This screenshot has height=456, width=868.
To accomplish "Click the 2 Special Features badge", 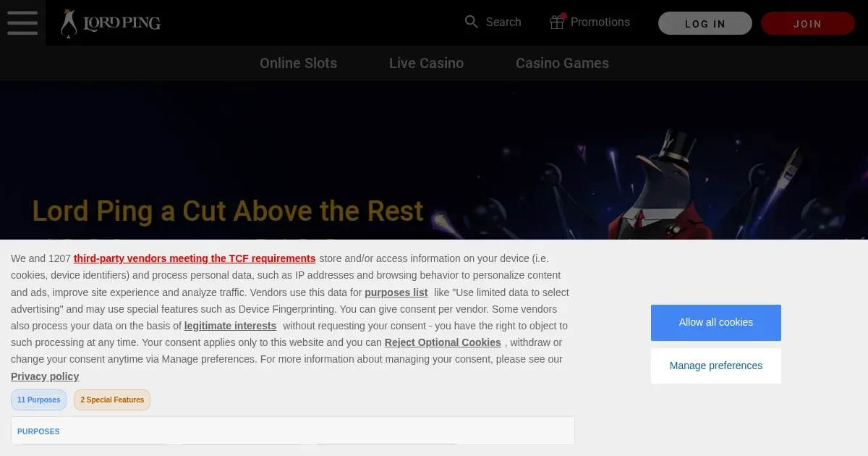I will 112,400.
